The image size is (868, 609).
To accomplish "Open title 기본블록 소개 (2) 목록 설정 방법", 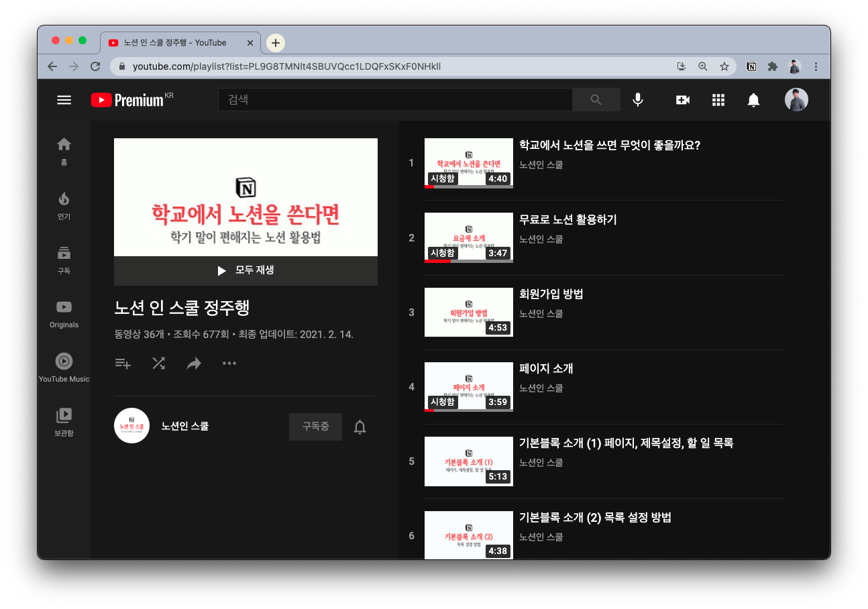I will coord(596,517).
